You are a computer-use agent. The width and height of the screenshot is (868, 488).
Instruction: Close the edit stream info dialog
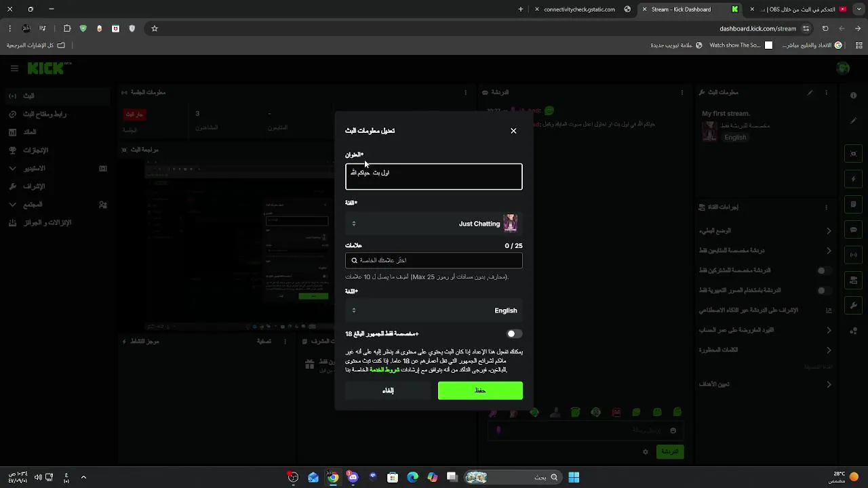coord(513,131)
